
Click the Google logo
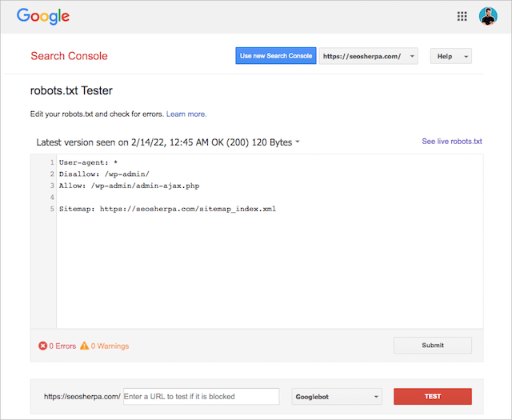click(x=43, y=16)
